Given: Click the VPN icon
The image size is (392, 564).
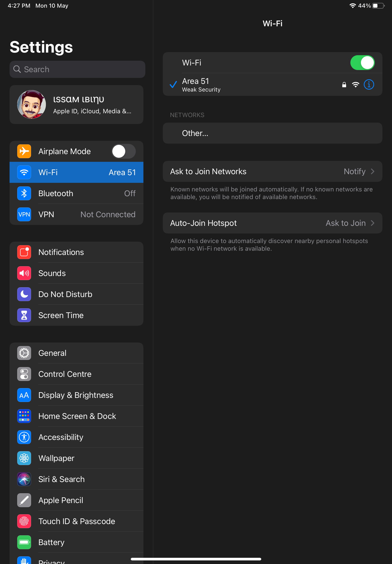Looking at the screenshot, I should click(x=24, y=214).
